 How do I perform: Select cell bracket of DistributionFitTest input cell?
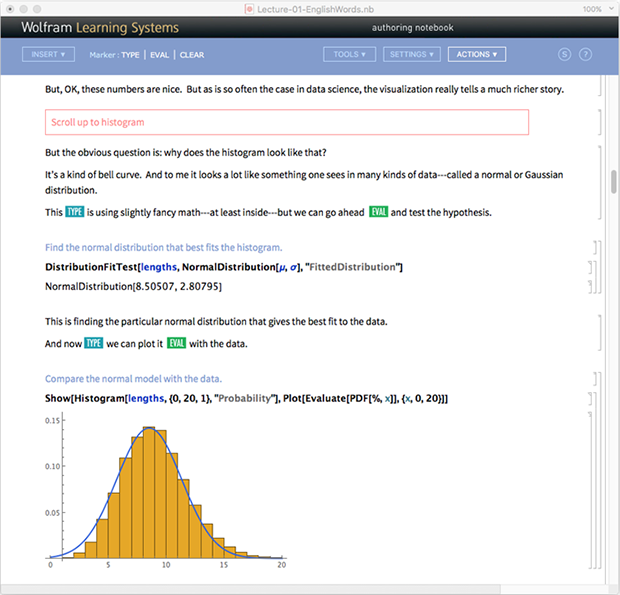(x=590, y=267)
